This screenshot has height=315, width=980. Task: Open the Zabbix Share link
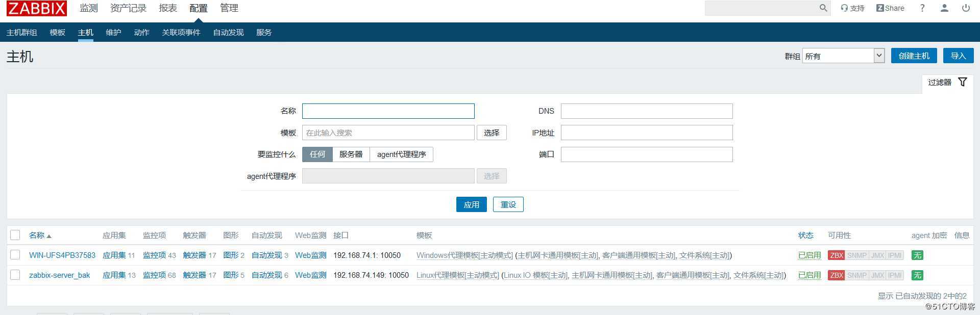click(890, 8)
